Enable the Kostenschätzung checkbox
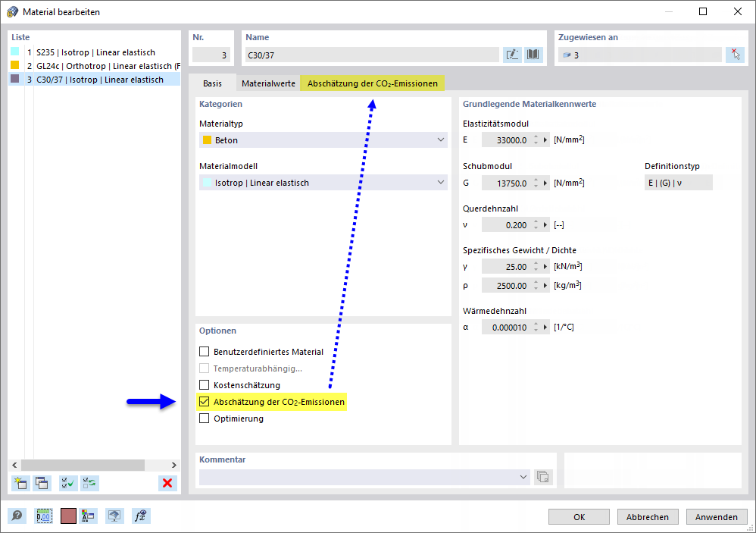This screenshot has width=756, height=533. coord(205,385)
